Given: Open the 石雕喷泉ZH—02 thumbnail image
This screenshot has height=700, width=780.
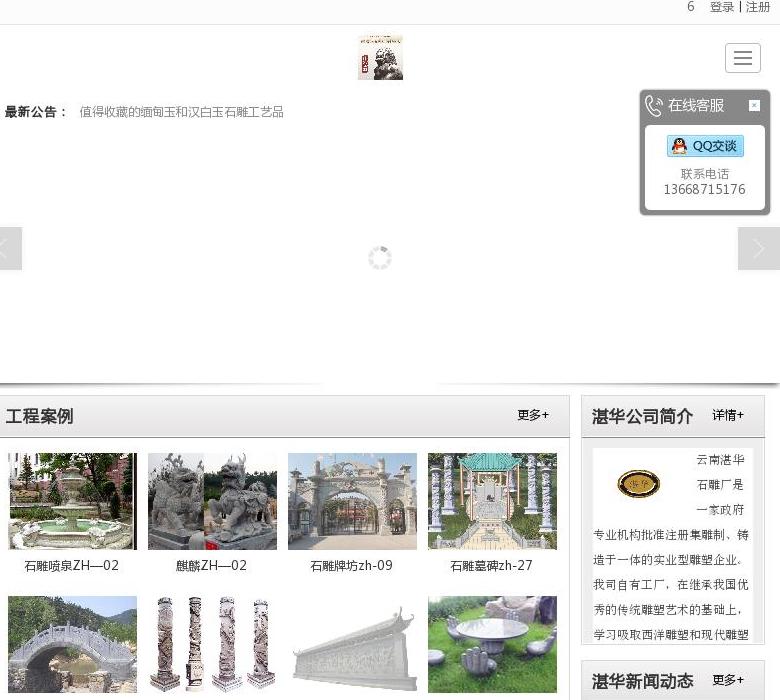Looking at the screenshot, I should 73,501.
